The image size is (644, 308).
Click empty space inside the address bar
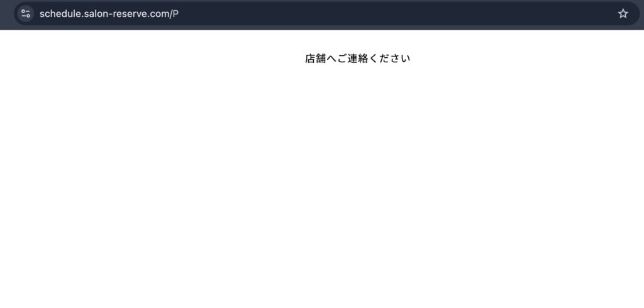tap(394, 14)
